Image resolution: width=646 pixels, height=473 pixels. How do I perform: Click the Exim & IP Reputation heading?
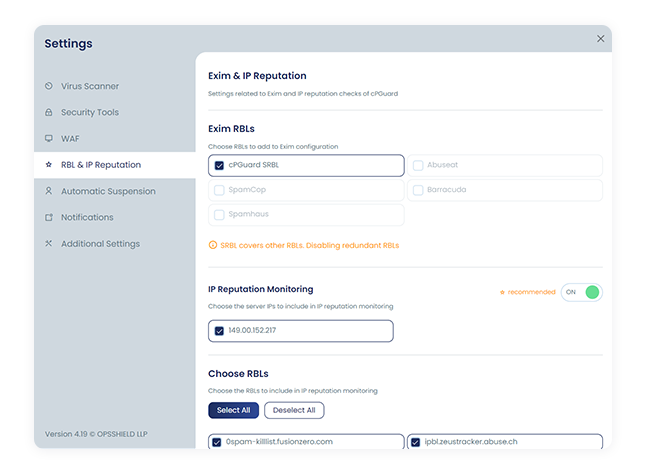click(257, 76)
